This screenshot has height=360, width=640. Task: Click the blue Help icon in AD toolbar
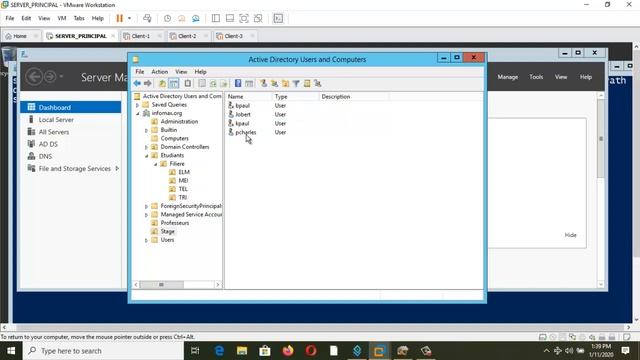[x=238, y=83]
